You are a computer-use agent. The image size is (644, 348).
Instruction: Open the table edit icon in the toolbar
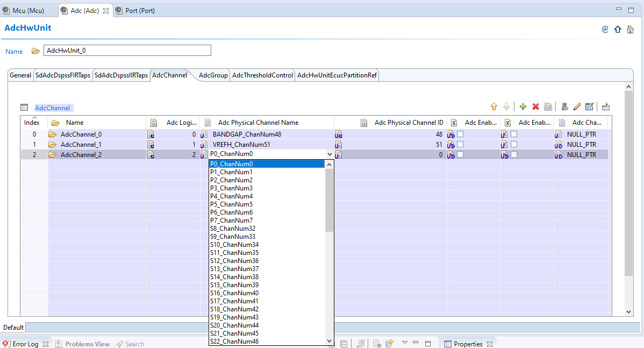click(589, 106)
